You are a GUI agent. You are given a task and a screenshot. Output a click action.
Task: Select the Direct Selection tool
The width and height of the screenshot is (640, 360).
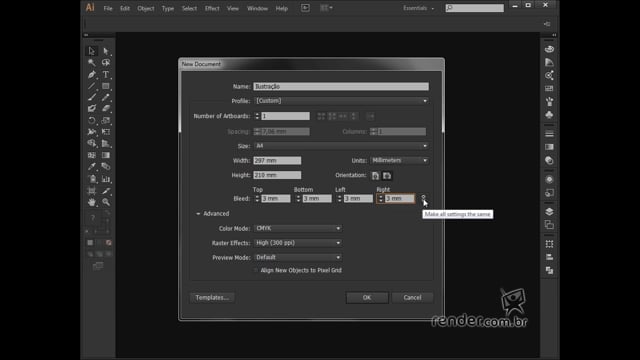pos(106,51)
